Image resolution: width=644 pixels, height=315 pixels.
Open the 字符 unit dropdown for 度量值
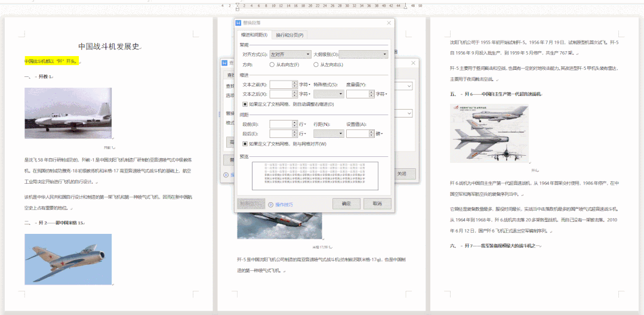tap(381, 94)
